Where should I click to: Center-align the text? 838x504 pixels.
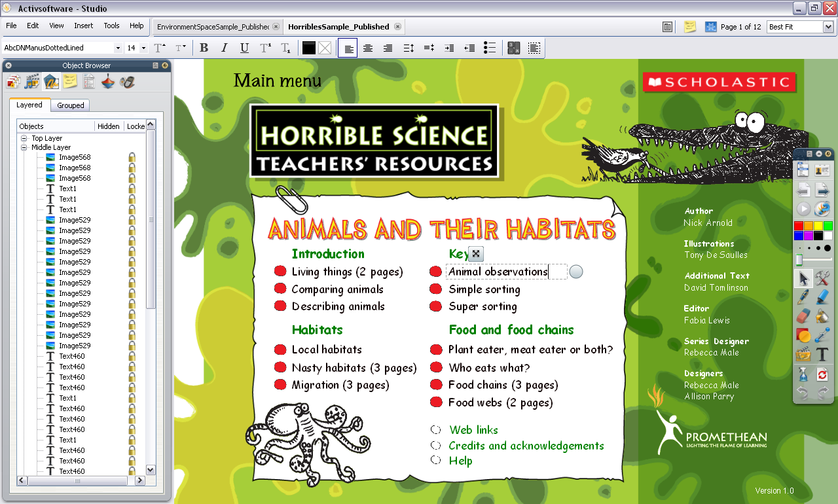368,48
